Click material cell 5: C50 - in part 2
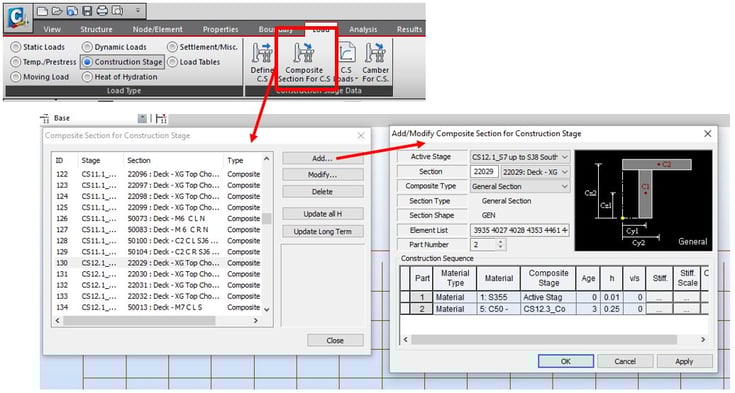Viewport: 735px width, 393px height. 498,309
